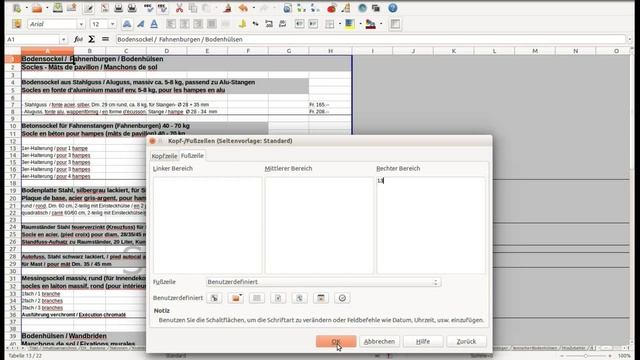640x360 pixels.
Task: Switch to the Kopfzeile tab
Action: (x=164, y=156)
